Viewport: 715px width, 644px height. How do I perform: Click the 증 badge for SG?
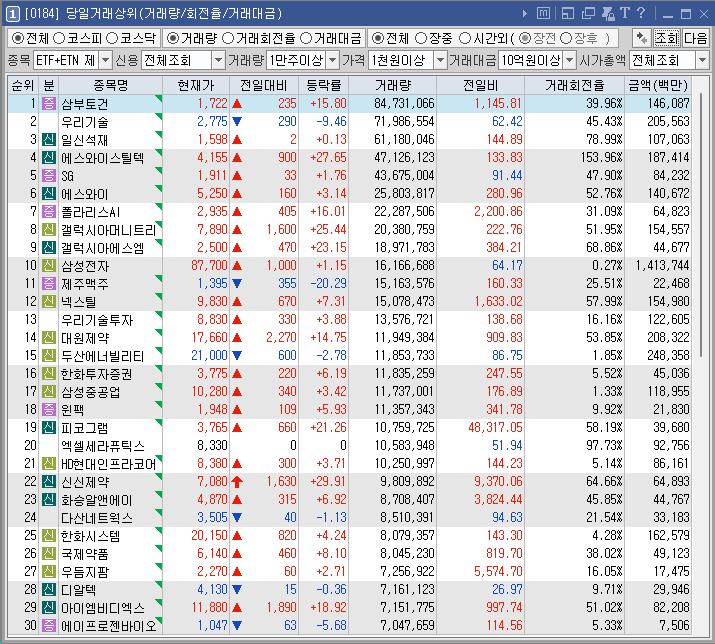tap(49, 176)
